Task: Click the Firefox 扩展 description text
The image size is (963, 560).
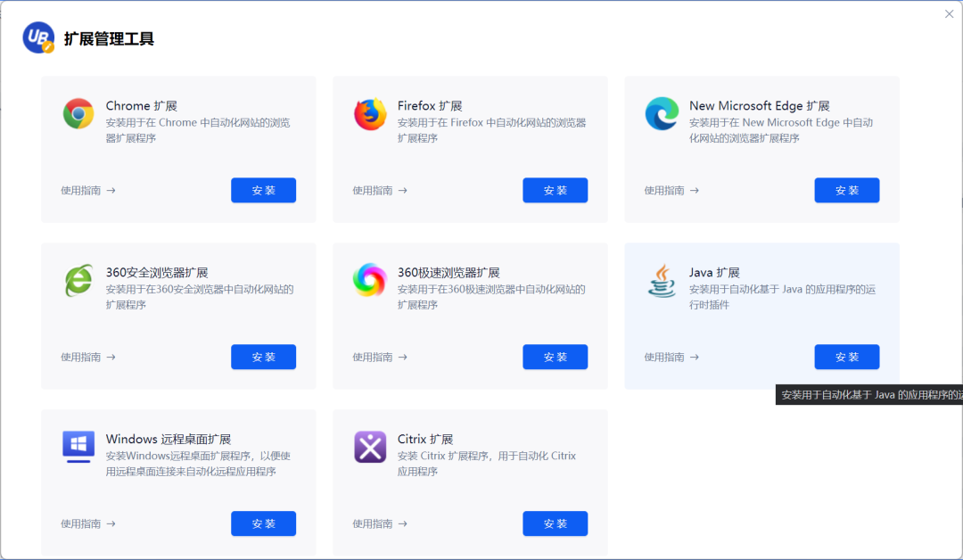Action: pyautogui.click(x=491, y=130)
